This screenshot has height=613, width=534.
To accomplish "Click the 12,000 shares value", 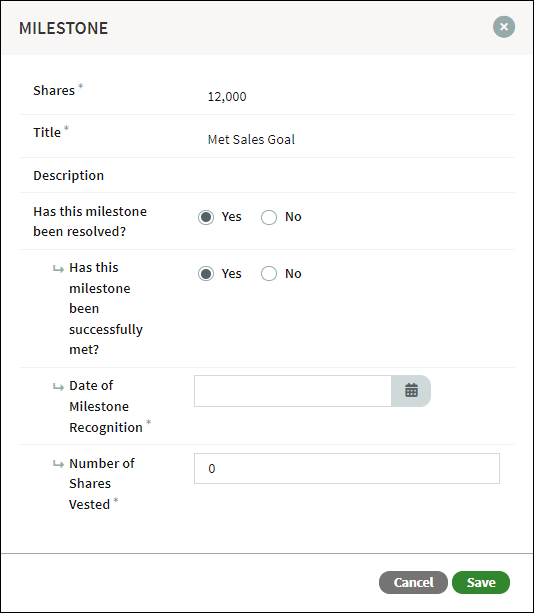I will pyautogui.click(x=227, y=97).
